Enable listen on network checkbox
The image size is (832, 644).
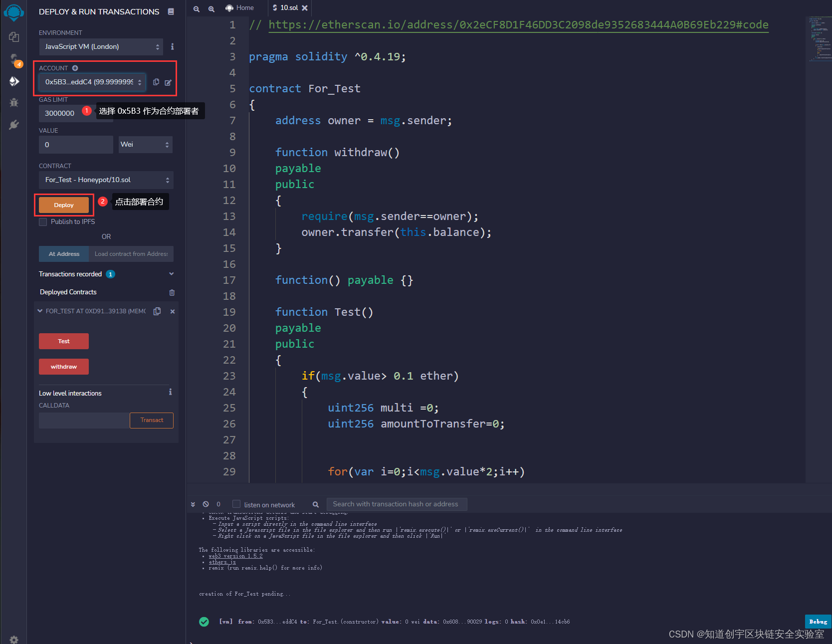236,504
